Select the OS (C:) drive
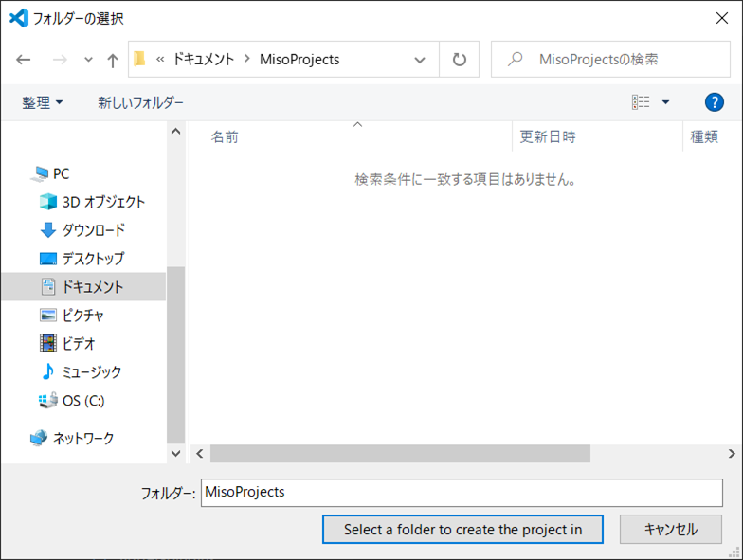Viewport: 743px width, 560px height. click(82, 401)
